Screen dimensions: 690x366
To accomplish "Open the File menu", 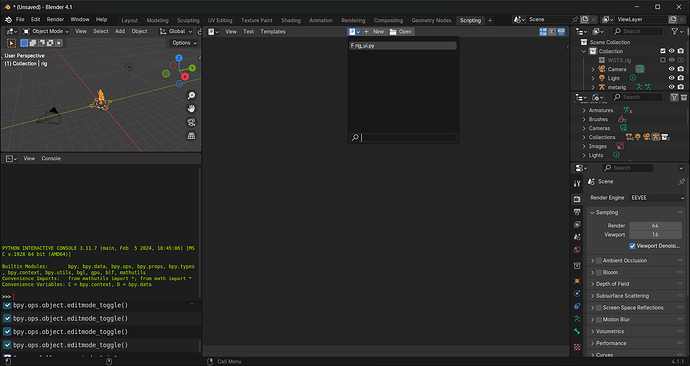I will [20, 19].
